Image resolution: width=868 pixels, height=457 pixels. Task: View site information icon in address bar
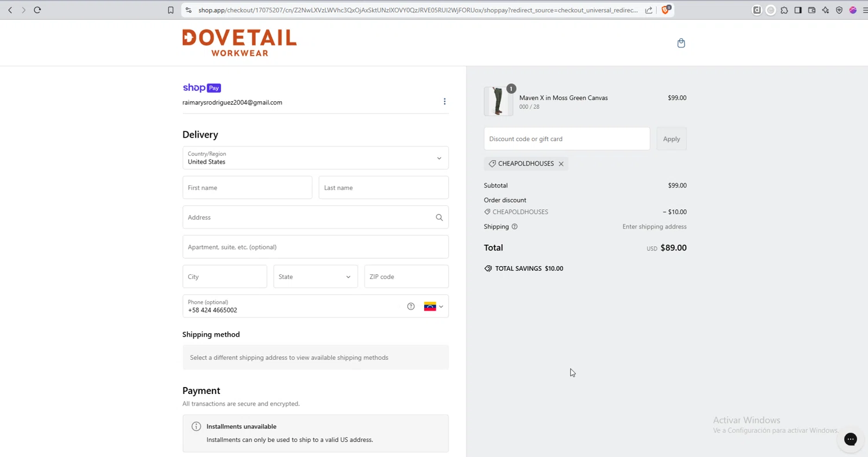tap(188, 10)
